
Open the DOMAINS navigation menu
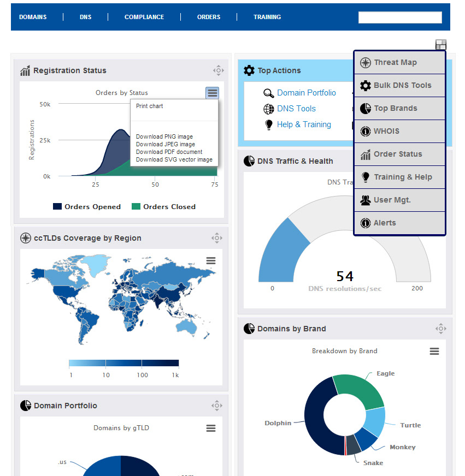pyautogui.click(x=33, y=17)
